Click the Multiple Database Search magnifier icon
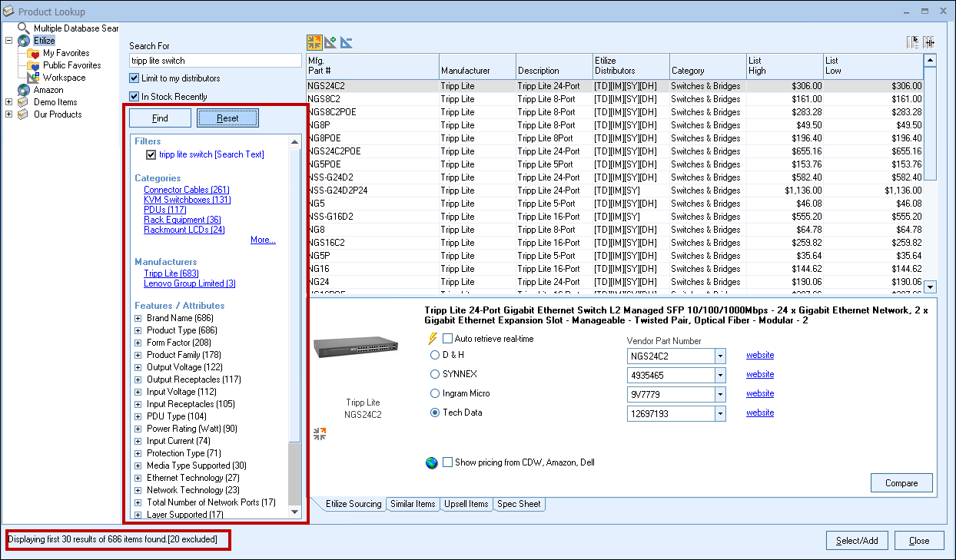Viewport: 956px width, 560px height. click(24, 28)
